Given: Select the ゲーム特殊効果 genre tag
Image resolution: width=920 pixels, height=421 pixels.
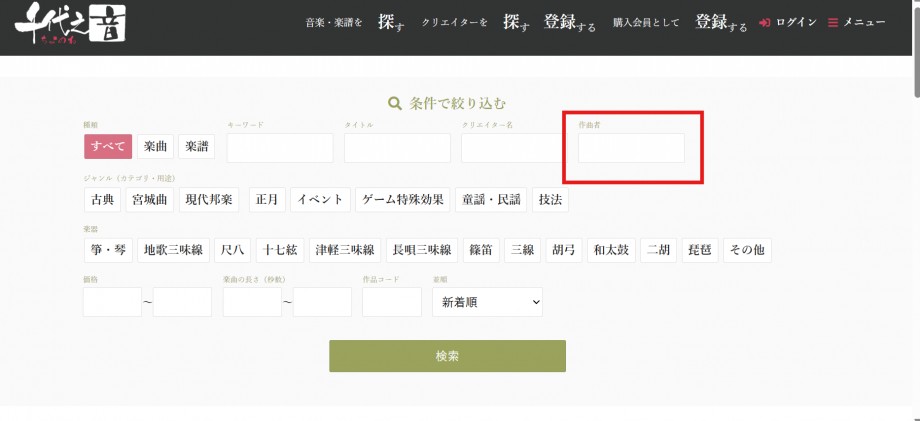Looking at the screenshot, I should click(x=402, y=199).
